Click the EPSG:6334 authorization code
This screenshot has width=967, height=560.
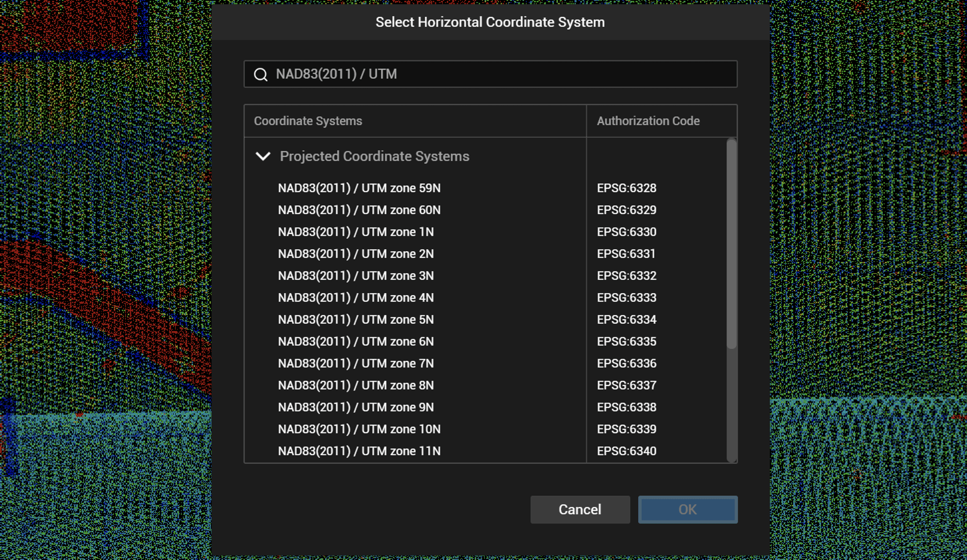point(626,319)
